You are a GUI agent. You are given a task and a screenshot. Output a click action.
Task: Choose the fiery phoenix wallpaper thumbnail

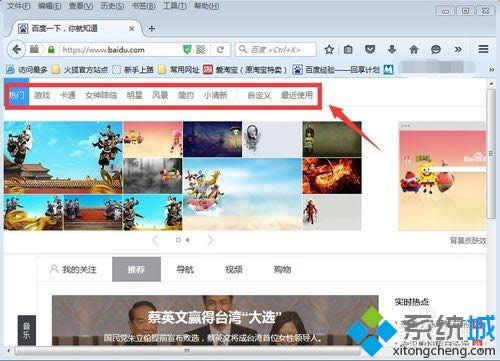pyautogui.click(x=332, y=176)
